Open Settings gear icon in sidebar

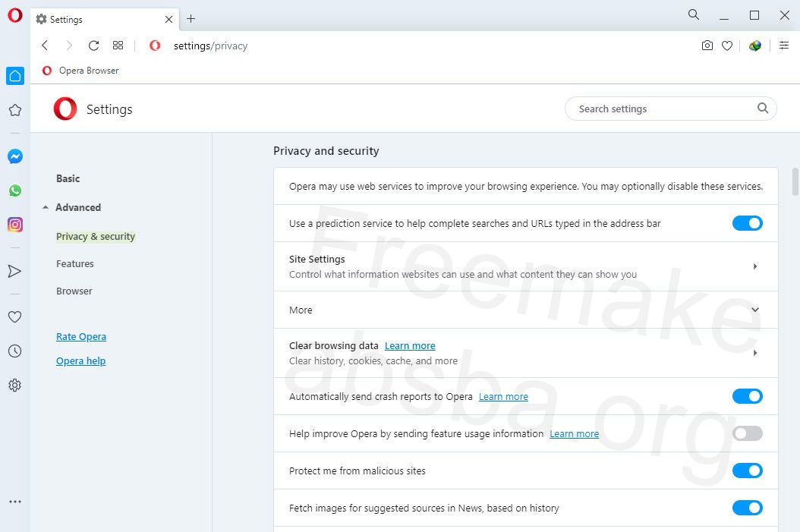[x=14, y=385]
